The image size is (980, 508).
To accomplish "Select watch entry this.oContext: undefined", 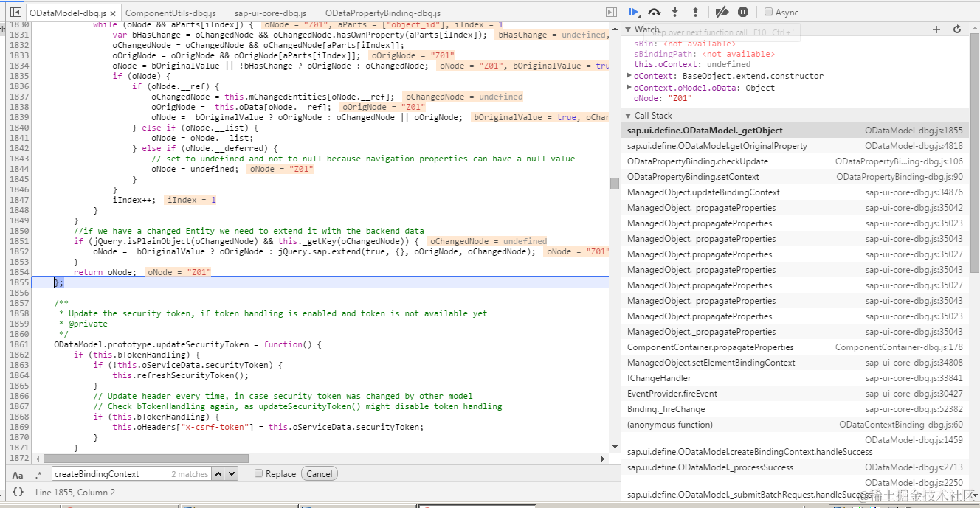I will (x=692, y=64).
